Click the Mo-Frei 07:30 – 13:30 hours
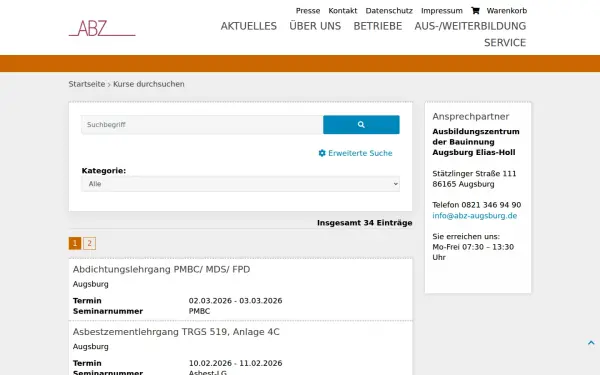The height and width of the screenshot is (375, 600). 473,247
